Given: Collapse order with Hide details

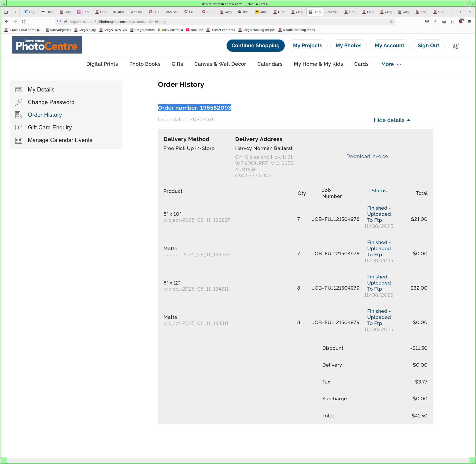Looking at the screenshot, I should 392,120.
